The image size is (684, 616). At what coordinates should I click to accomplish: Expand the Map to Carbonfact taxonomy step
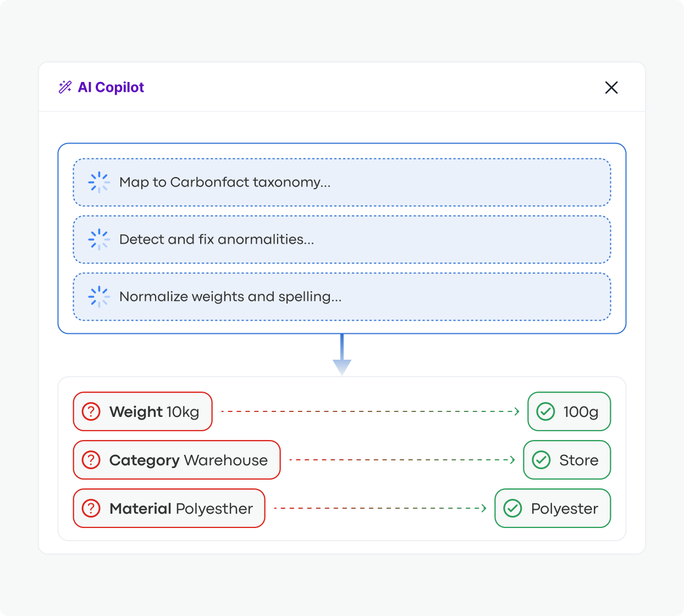coord(341,182)
